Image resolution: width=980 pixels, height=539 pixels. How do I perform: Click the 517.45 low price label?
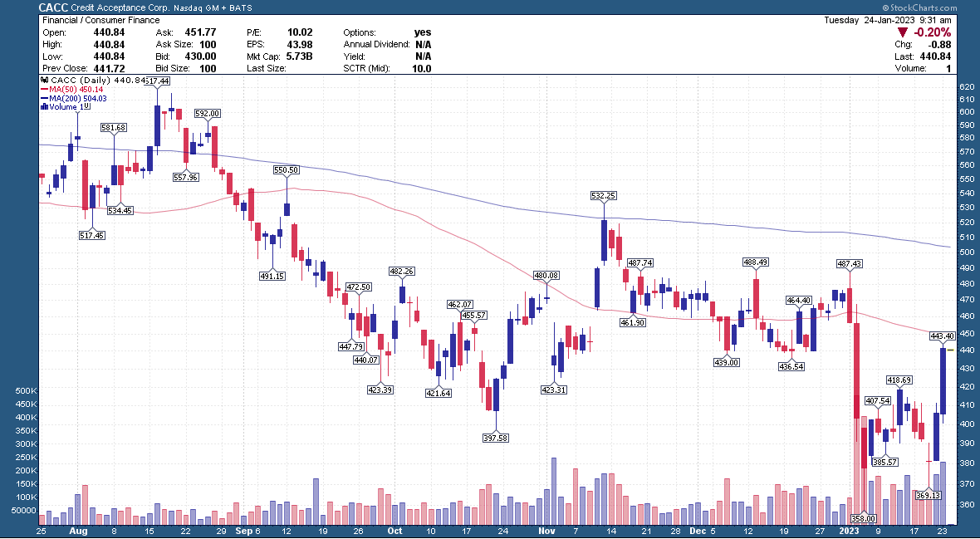[92, 235]
